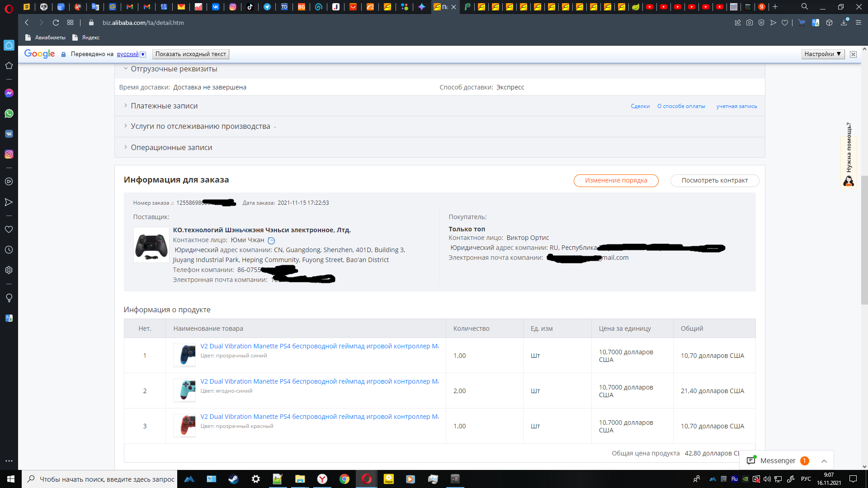Expand Отгрузочные реквизиты section

pos(174,69)
